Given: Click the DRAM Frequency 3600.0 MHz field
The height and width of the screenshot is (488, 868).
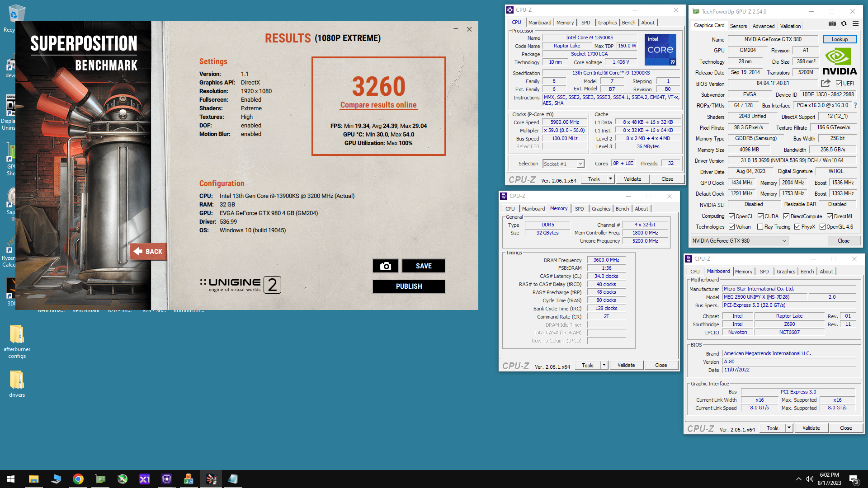Looking at the screenshot, I should pyautogui.click(x=606, y=260).
